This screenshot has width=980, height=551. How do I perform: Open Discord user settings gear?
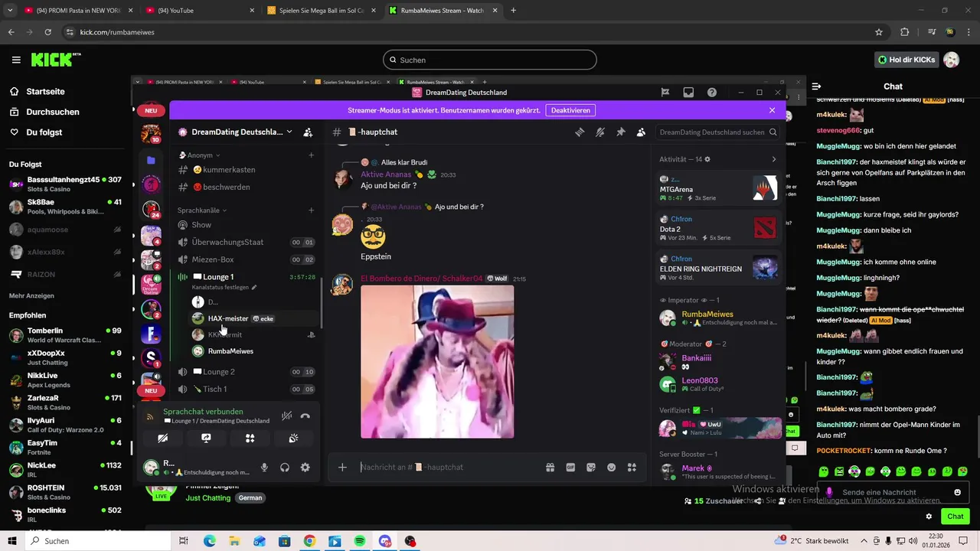coord(305,468)
